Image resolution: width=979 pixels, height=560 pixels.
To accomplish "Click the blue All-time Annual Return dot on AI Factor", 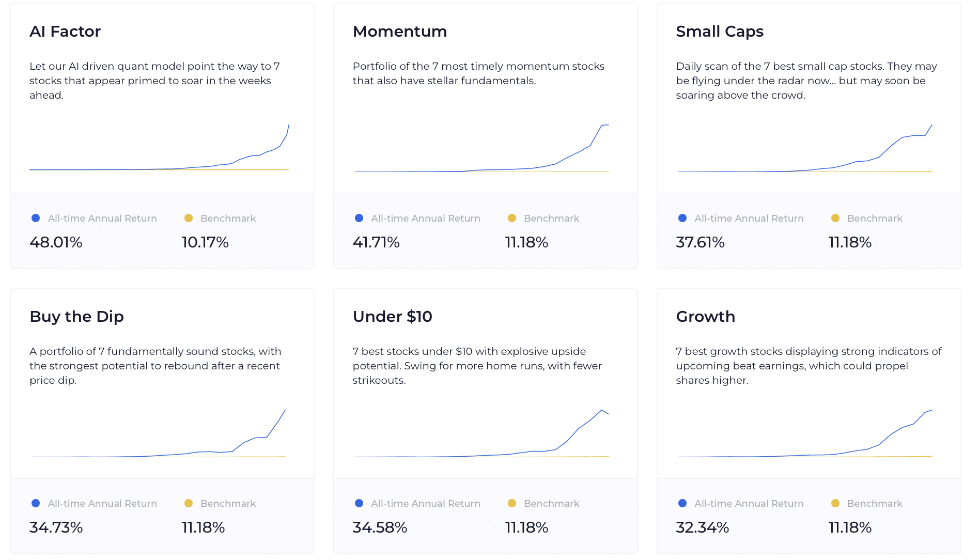I will 36,218.
